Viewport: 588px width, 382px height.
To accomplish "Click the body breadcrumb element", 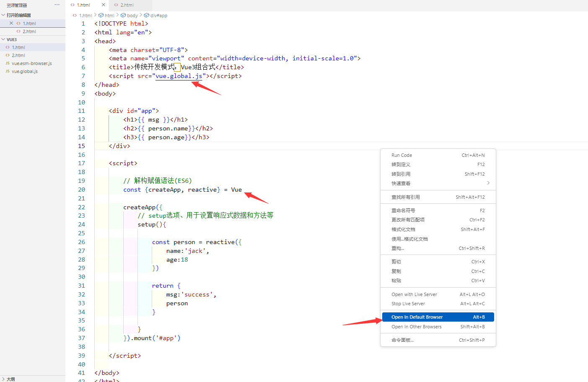I will (x=132, y=16).
